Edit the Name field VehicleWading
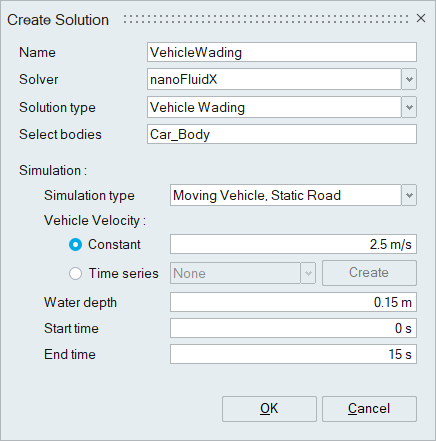The height and width of the screenshot is (441, 436). [x=282, y=52]
